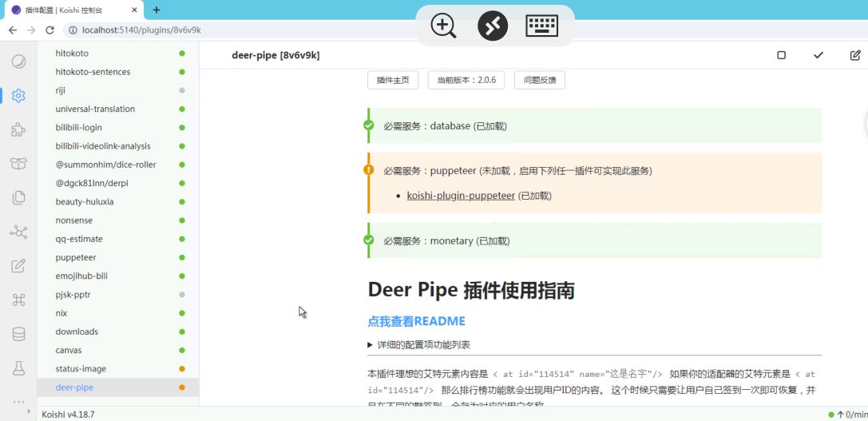Viewport: 868px width, 421px height.
Task: Save configuration with the checkmark icon
Action: tap(818, 55)
